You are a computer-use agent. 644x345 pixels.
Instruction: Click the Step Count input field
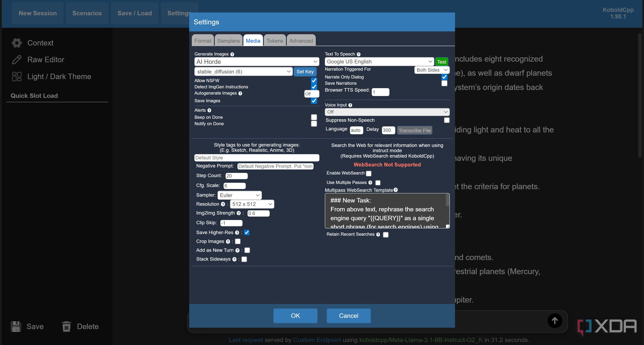click(236, 176)
